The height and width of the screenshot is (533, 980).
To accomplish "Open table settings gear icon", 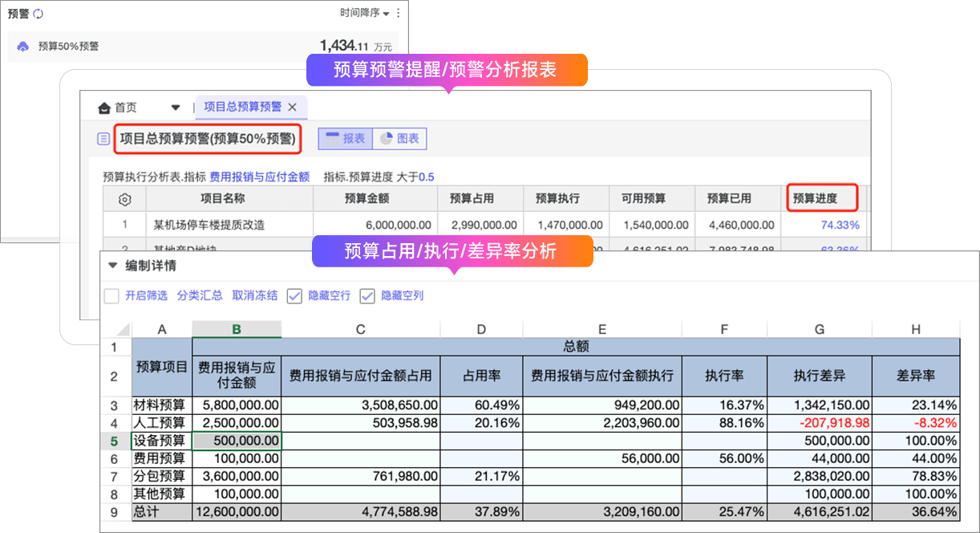I will pos(124,199).
